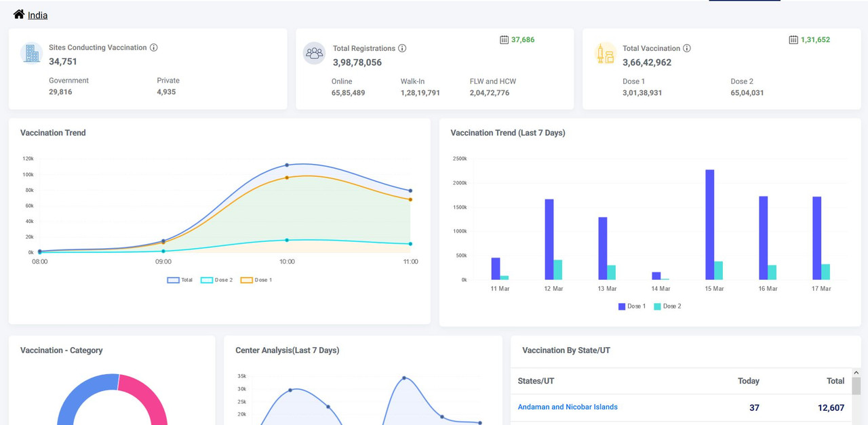Click Dose 2 data point at 10:00

(287, 240)
